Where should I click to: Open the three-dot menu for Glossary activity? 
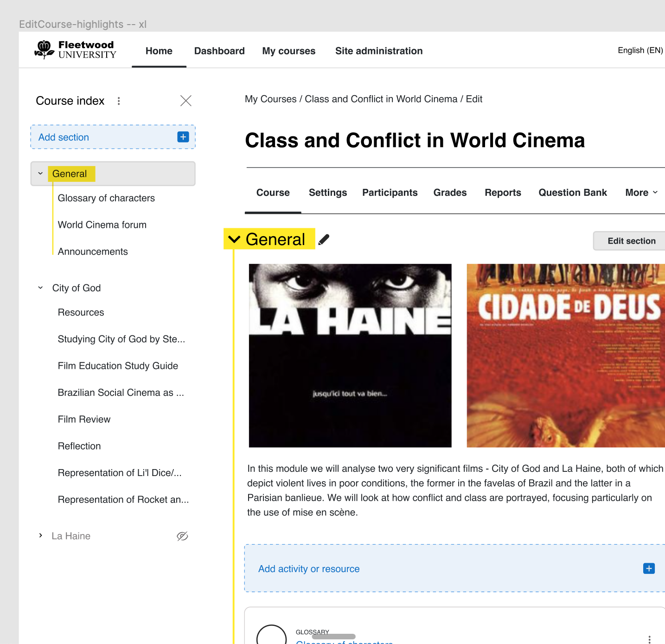pos(649,639)
